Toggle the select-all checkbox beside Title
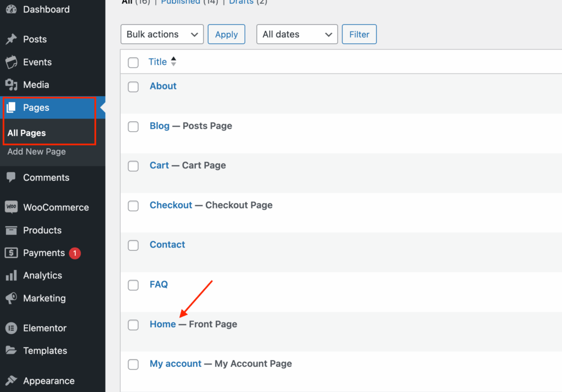 [133, 63]
